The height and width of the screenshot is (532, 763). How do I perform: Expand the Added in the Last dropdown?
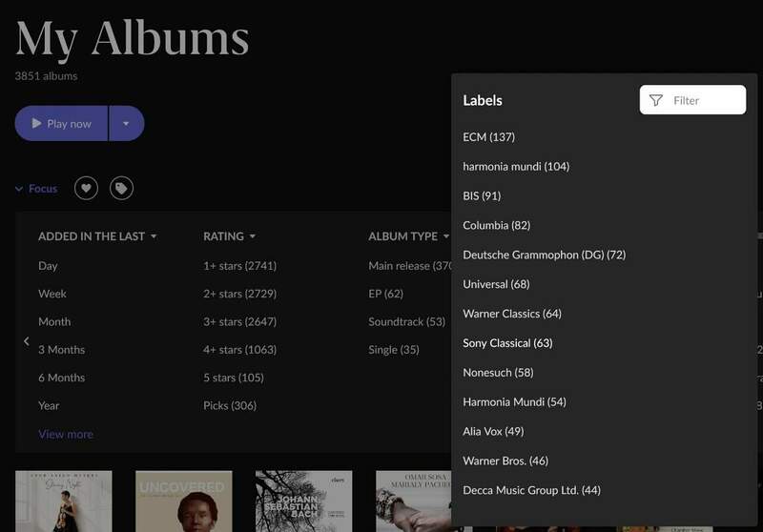click(x=154, y=236)
